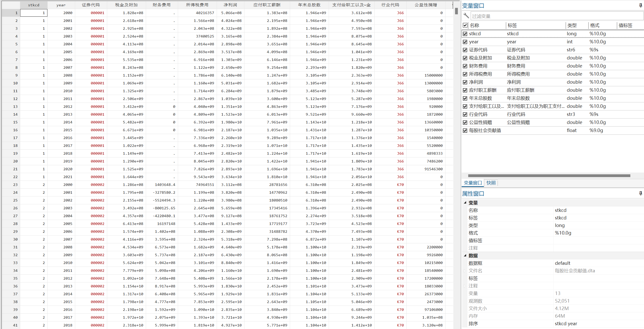Switch to the 快照 tab
This screenshot has height=329, width=644.
click(491, 183)
